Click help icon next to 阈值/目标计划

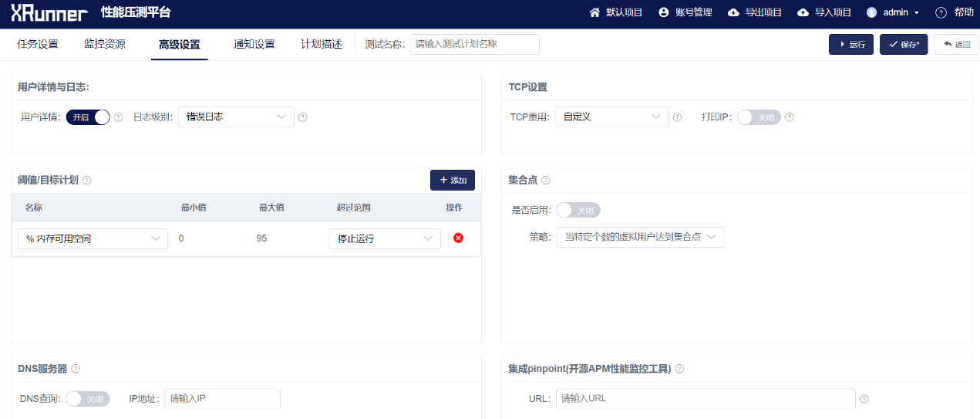pyautogui.click(x=87, y=181)
